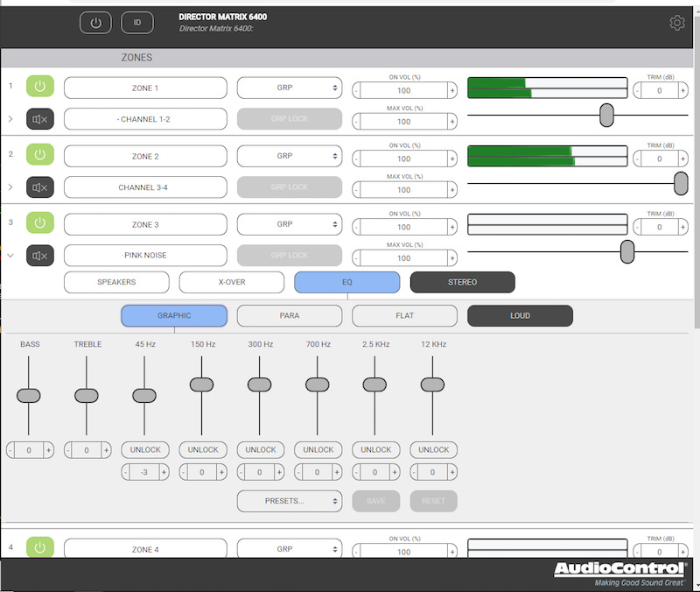Click SAVE to store the EQ preset
The height and width of the screenshot is (592, 700).
(x=375, y=500)
